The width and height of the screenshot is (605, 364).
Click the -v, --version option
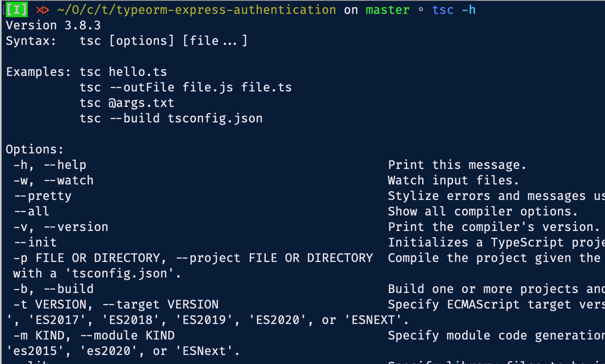pyautogui.click(x=61, y=227)
